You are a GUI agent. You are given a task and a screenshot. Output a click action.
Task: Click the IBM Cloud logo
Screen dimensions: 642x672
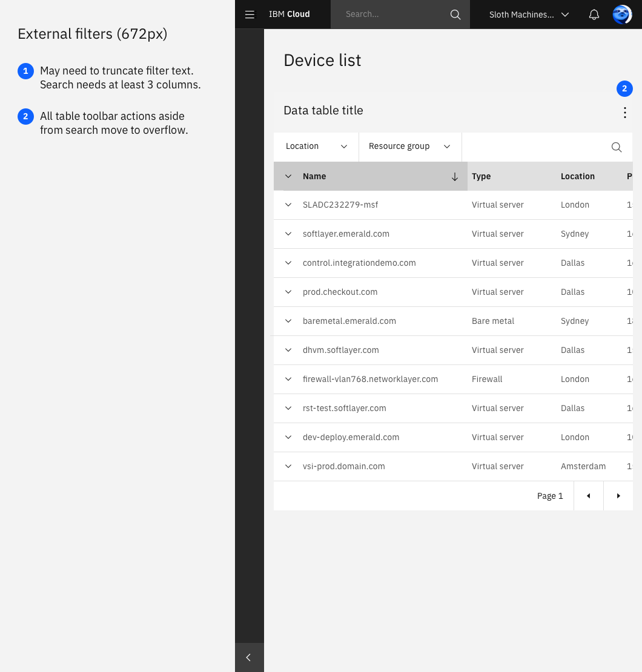click(x=289, y=14)
